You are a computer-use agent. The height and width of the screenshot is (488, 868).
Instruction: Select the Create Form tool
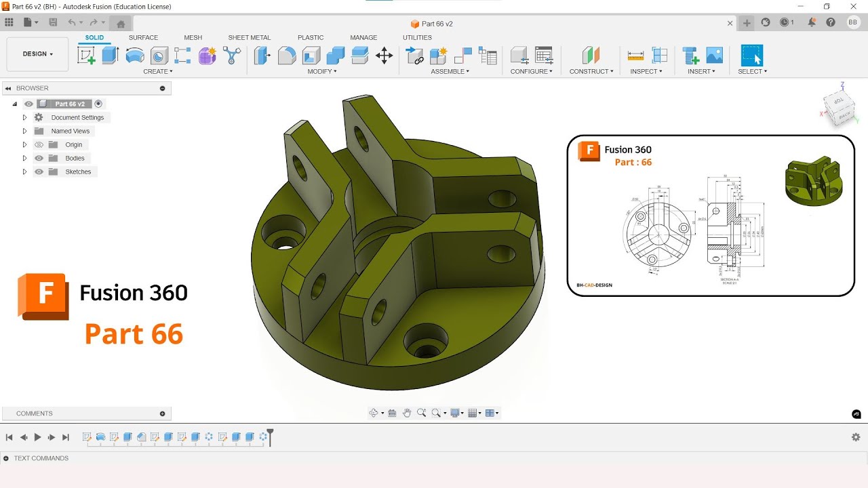click(208, 56)
